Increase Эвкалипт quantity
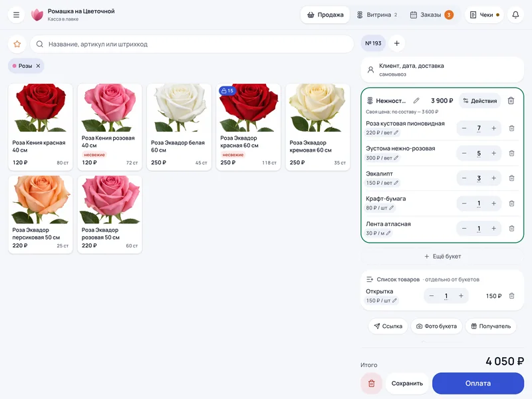Image resolution: width=532 pixels, height=399 pixels. point(493,178)
